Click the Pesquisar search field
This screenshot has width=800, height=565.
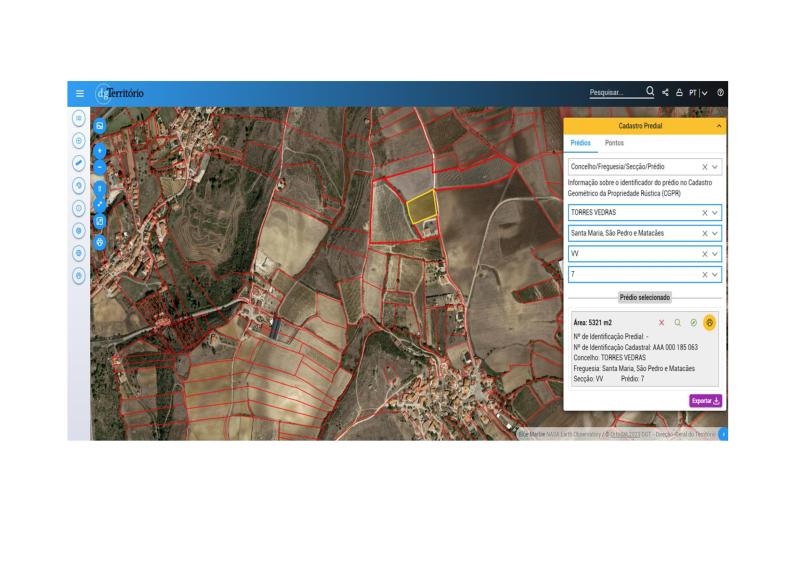(613, 93)
